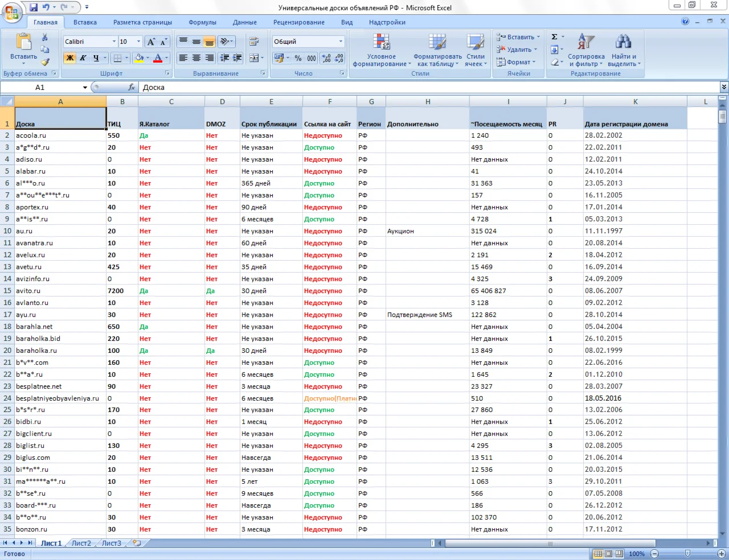Click the Формат cells button
The height and width of the screenshot is (560, 729).
(x=518, y=62)
